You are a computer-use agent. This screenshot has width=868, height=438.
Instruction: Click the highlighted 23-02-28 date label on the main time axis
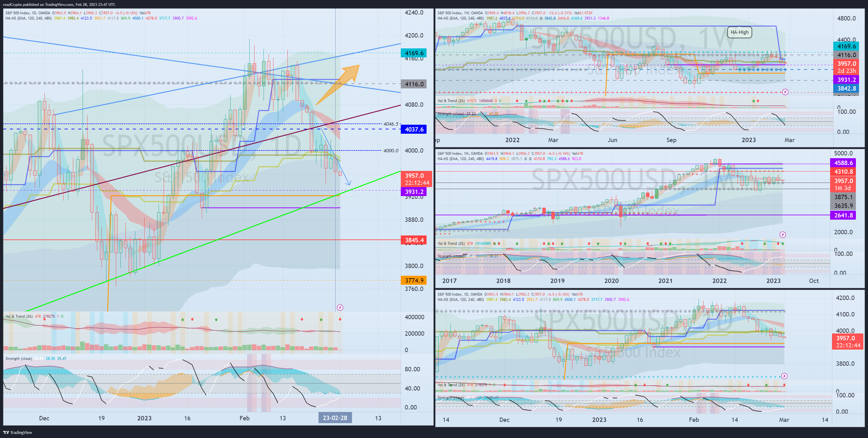pos(335,418)
